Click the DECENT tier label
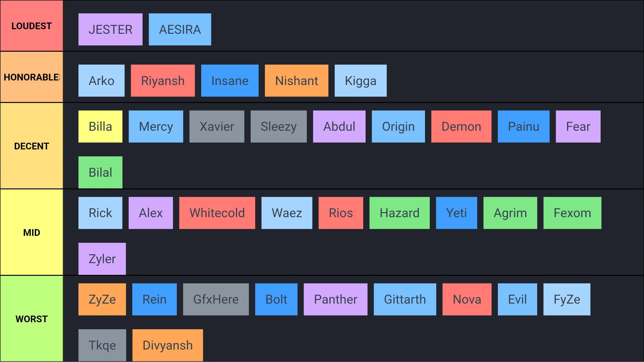The image size is (644, 362). coord(31,146)
